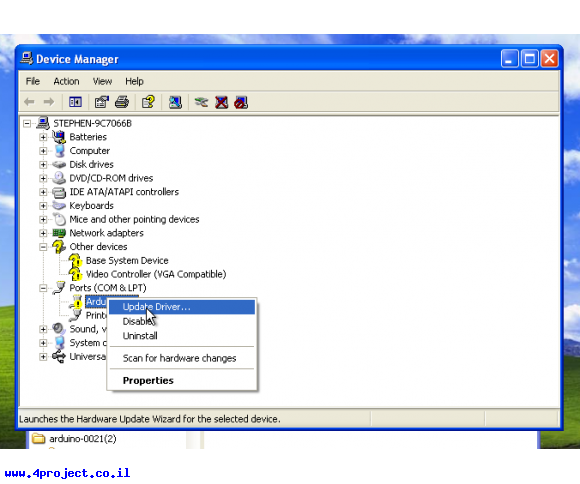580x484 pixels.
Task: Click the warning icon beside Video Controller
Action: coord(75,274)
